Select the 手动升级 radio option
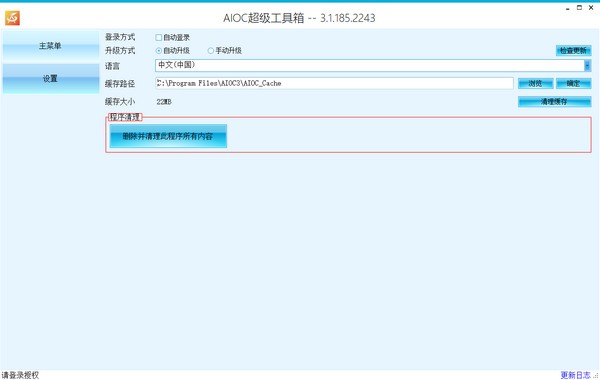The image size is (600, 380). click(210, 51)
